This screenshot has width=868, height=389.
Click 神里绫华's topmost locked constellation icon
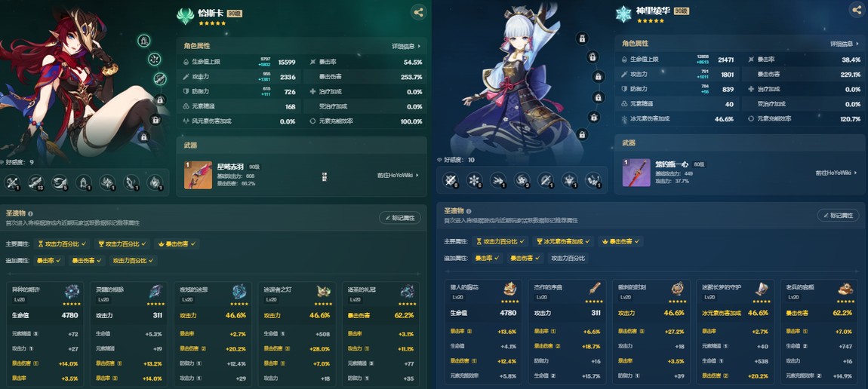582,38
